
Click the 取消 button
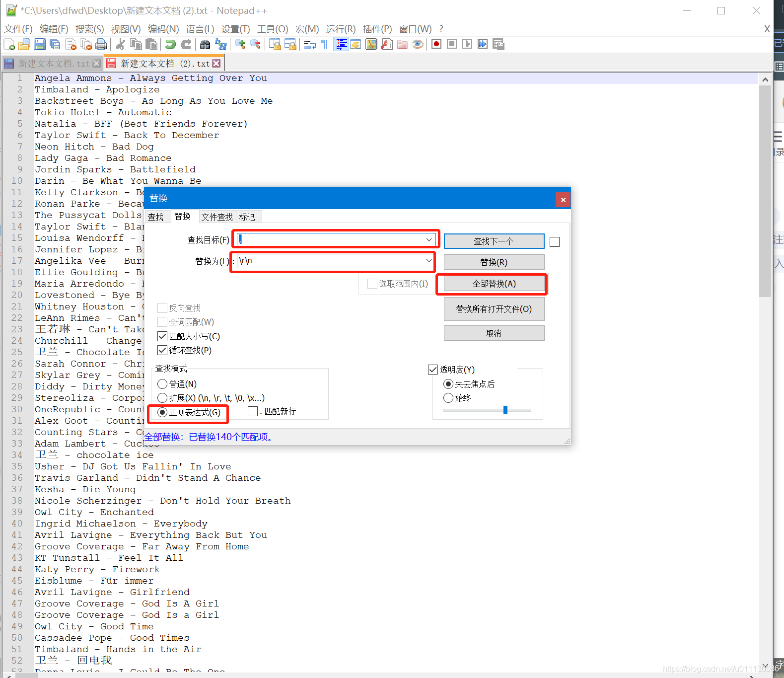(494, 333)
